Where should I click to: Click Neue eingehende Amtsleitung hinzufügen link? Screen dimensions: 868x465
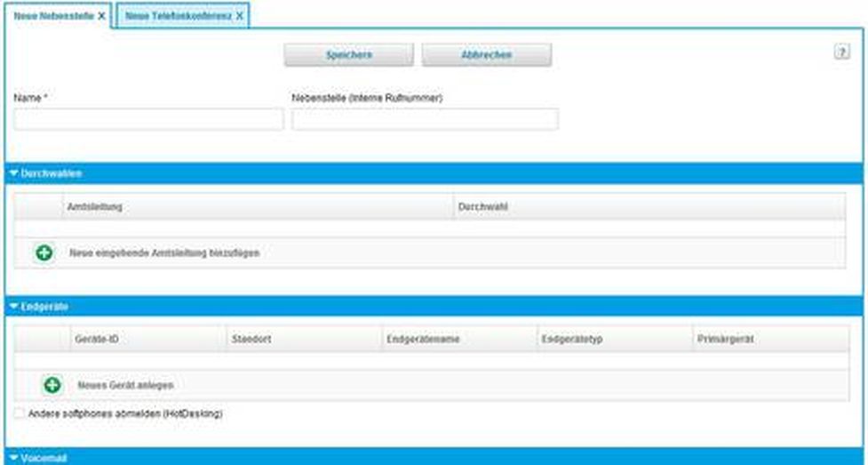tap(164, 253)
